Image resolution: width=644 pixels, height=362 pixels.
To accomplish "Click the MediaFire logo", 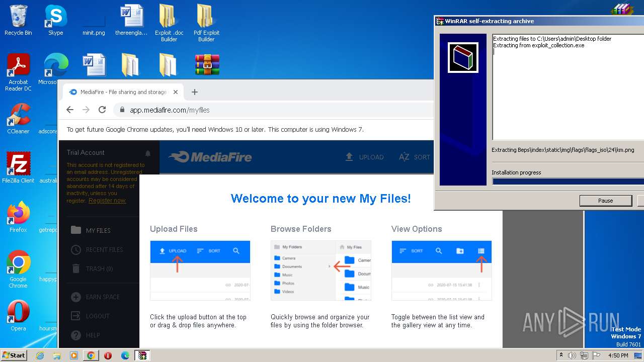I will pos(210,157).
